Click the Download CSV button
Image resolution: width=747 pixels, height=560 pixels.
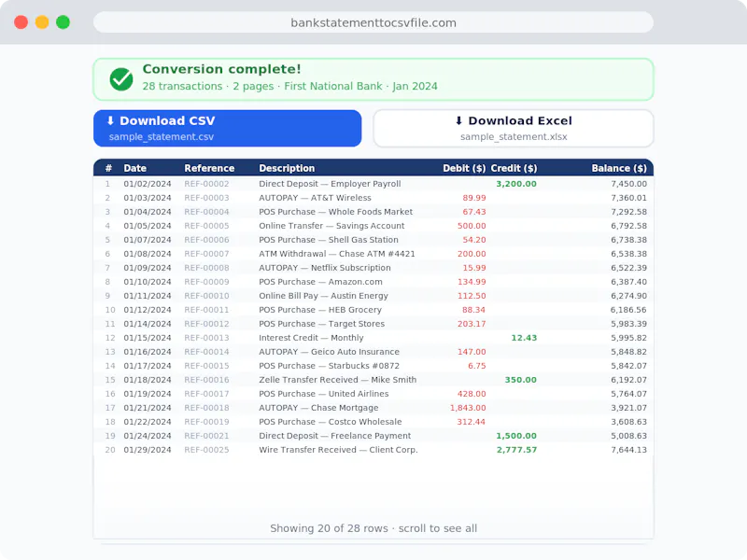point(227,129)
